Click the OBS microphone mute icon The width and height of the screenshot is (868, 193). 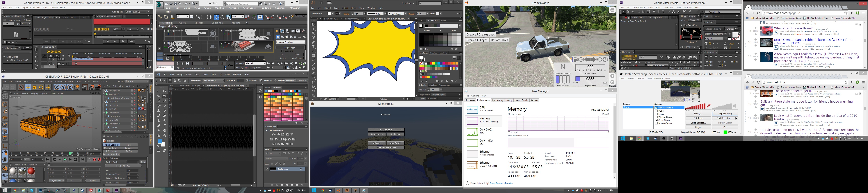pos(709,106)
